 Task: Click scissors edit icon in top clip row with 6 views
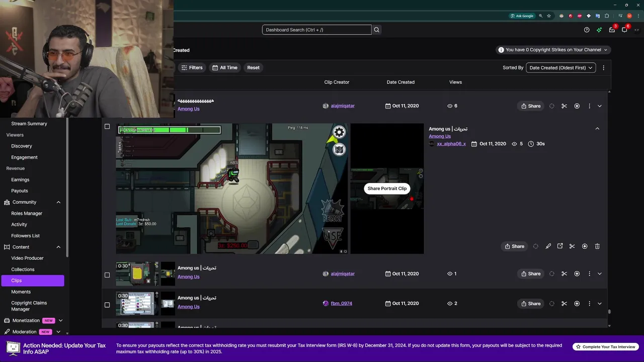tap(564, 106)
